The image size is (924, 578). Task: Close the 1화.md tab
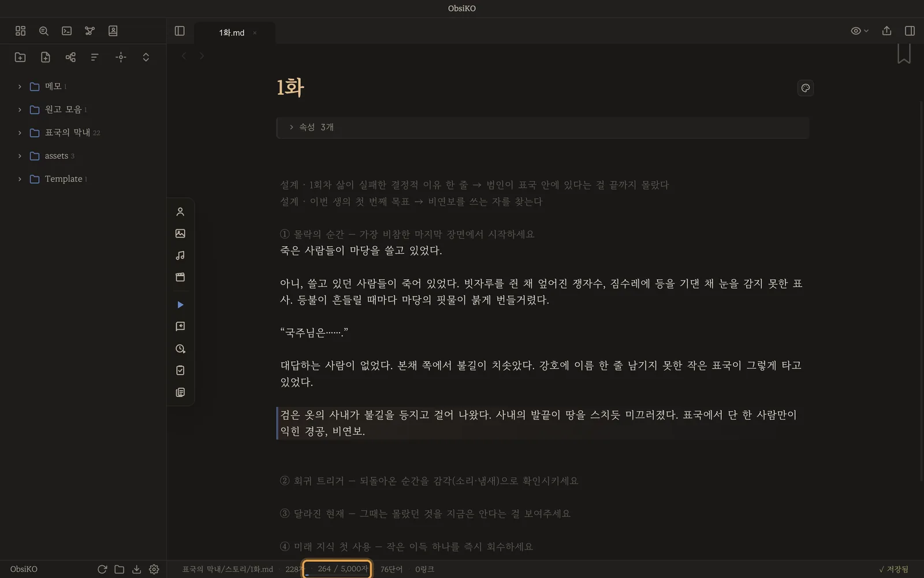coord(255,33)
